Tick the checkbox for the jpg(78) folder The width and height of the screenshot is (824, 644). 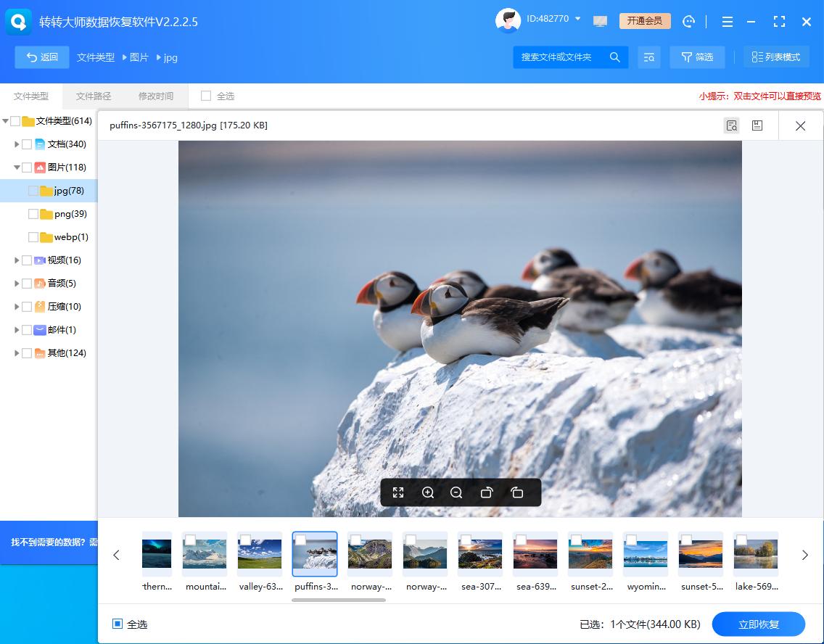pos(33,191)
